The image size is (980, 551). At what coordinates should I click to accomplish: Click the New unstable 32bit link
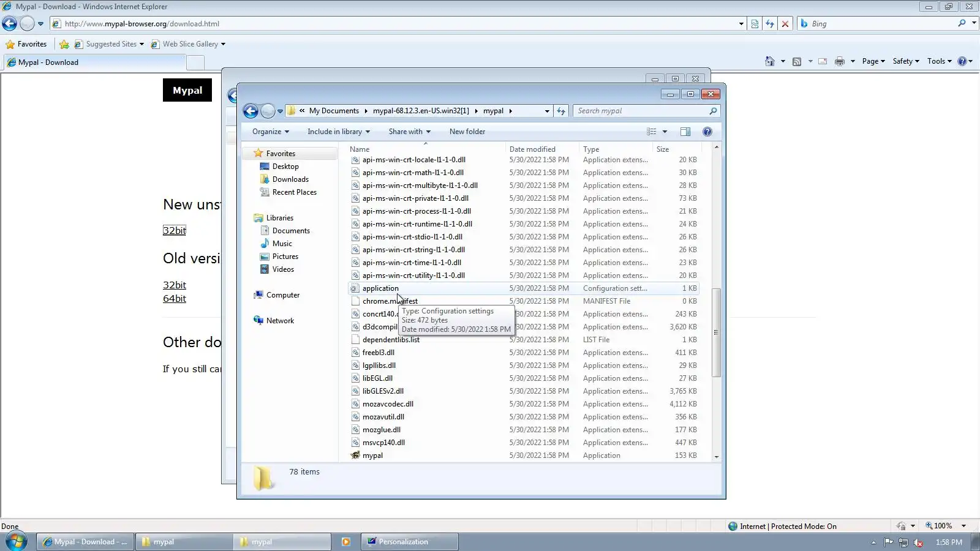[175, 231]
